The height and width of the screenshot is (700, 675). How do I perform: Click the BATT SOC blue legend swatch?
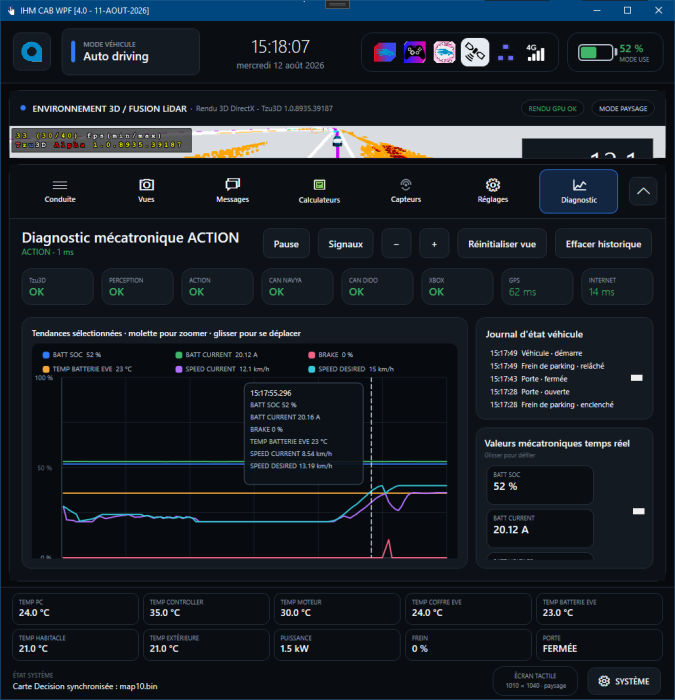pyautogui.click(x=46, y=355)
